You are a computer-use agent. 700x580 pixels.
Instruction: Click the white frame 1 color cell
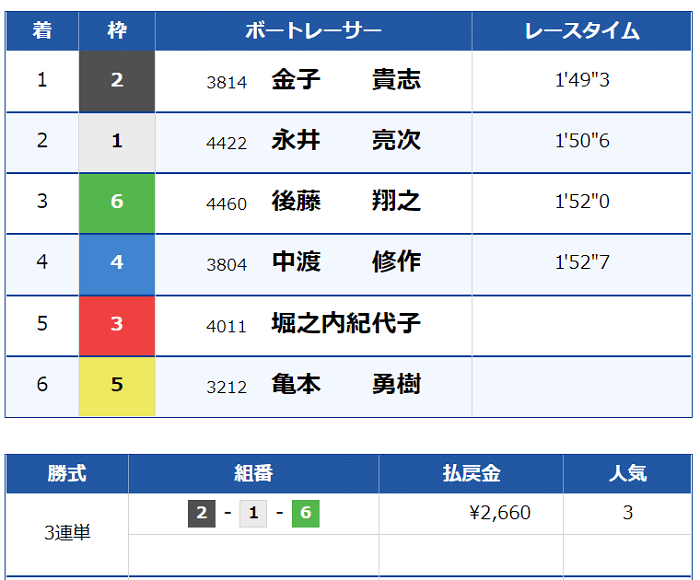click(117, 142)
